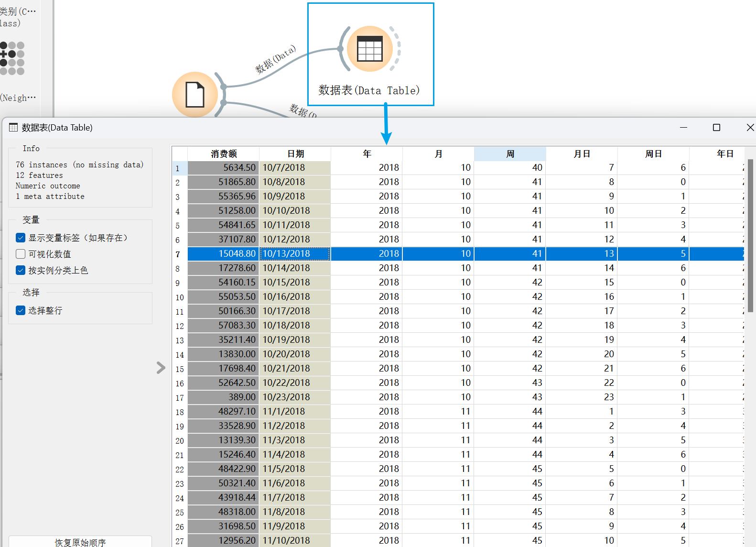Viewport: 756px width, 547px height.
Task: Sort by 年 column header
Action: 367,154
